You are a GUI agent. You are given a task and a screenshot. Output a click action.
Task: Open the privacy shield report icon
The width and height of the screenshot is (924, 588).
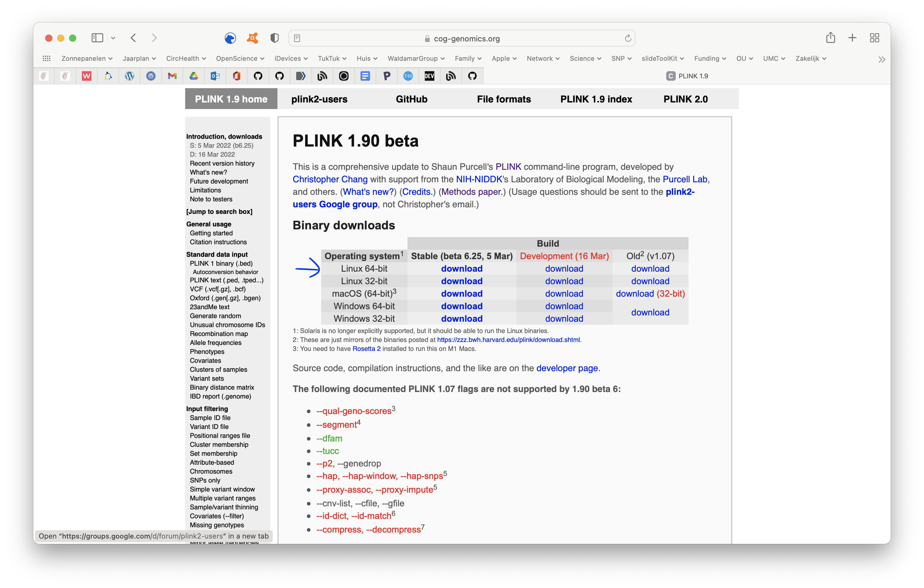pos(274,38)
